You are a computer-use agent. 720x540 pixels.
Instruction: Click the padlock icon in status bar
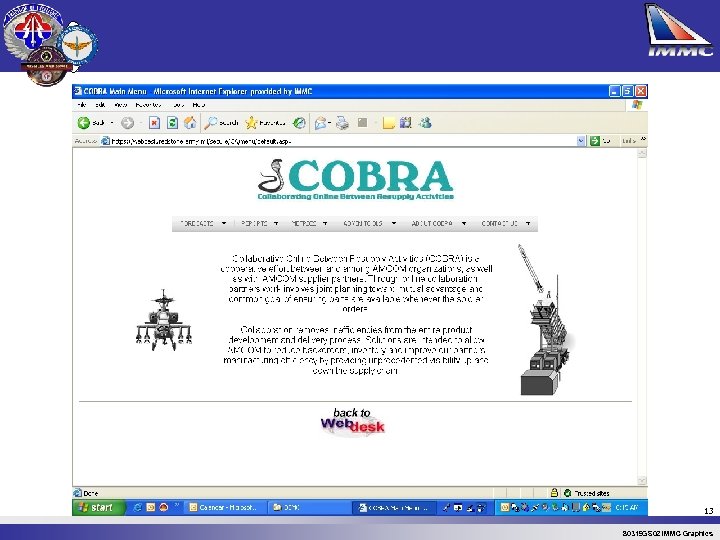point(554,493)
